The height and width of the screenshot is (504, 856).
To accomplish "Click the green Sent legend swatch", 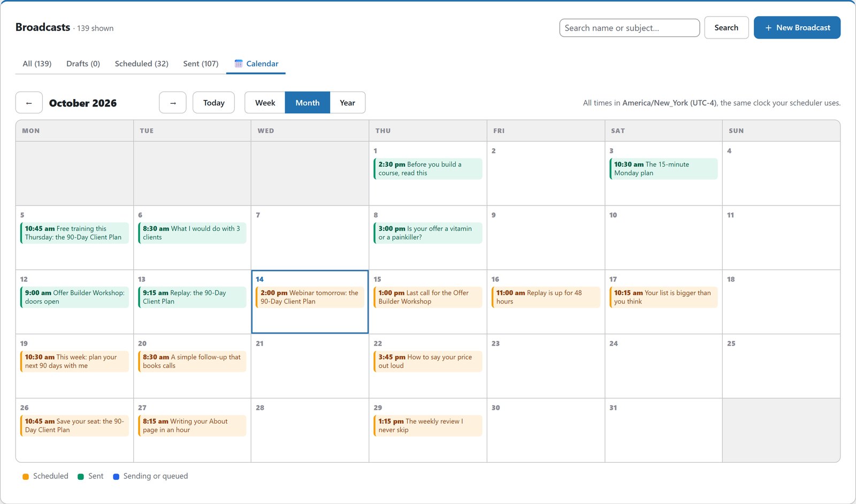I will 81,477.
